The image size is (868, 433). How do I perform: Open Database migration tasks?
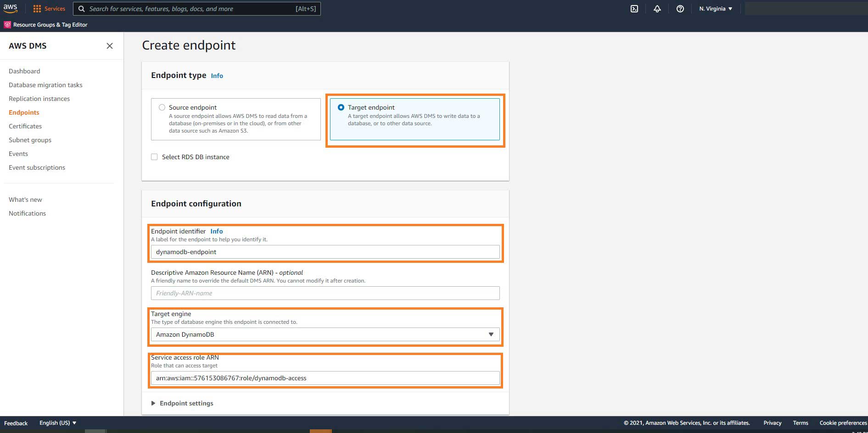(45, 85)
